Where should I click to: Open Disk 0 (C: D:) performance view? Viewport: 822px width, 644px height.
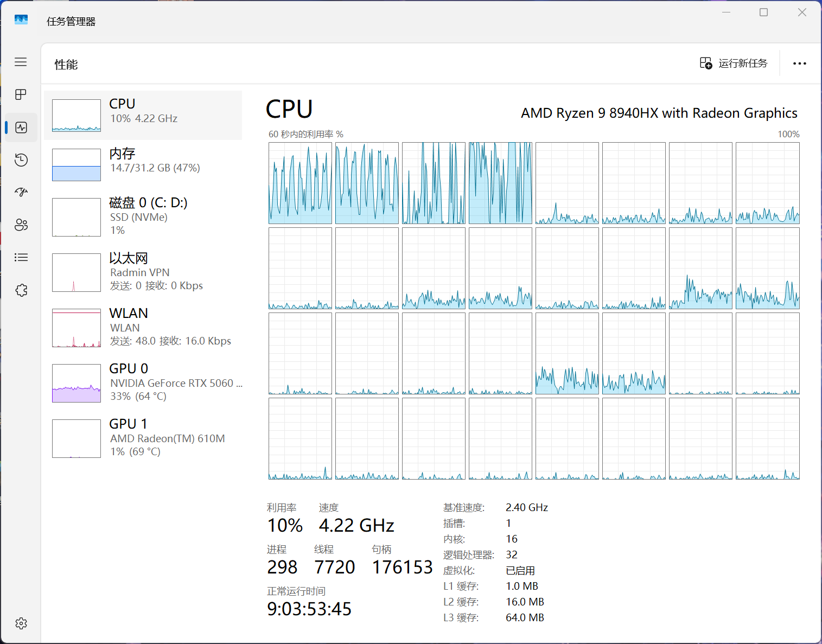point(143,216)
